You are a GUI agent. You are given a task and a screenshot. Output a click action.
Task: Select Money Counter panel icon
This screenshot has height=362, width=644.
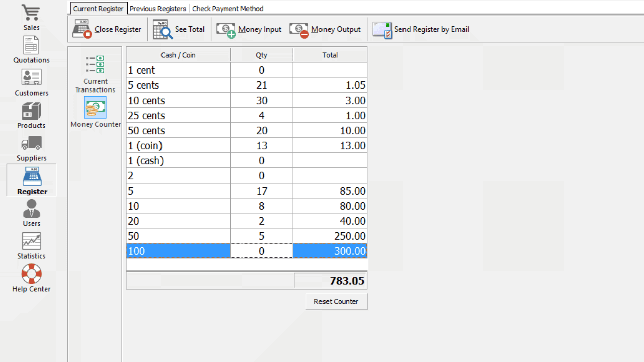click(x=95, y=107)
